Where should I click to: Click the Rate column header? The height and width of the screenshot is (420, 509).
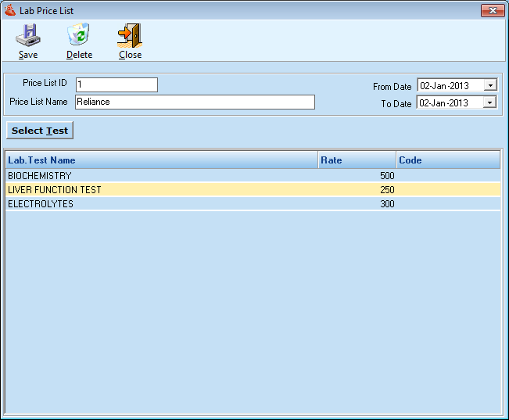pos(357,160)
